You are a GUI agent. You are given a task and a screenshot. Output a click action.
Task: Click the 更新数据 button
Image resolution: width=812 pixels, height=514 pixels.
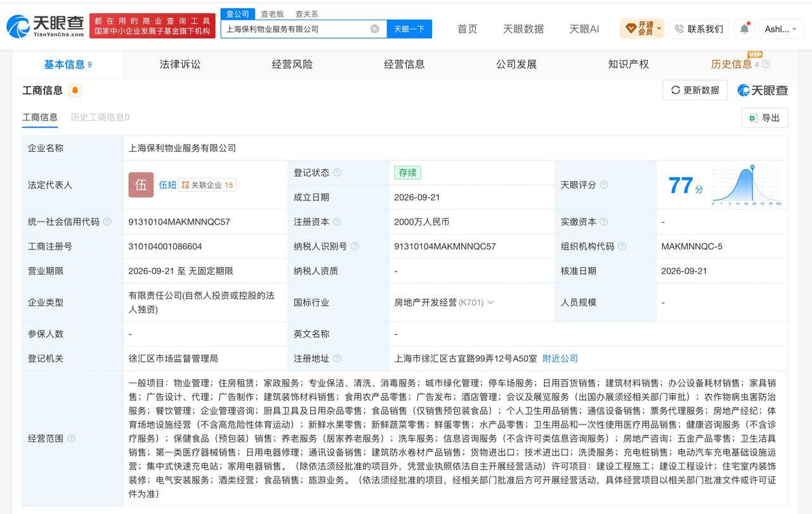[x=695, y=90]
